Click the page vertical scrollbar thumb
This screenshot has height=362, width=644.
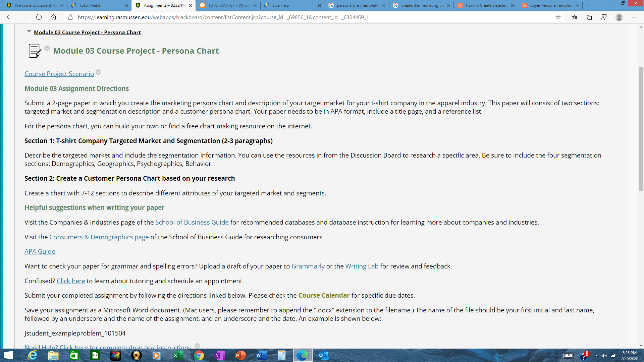pos(641,129)
